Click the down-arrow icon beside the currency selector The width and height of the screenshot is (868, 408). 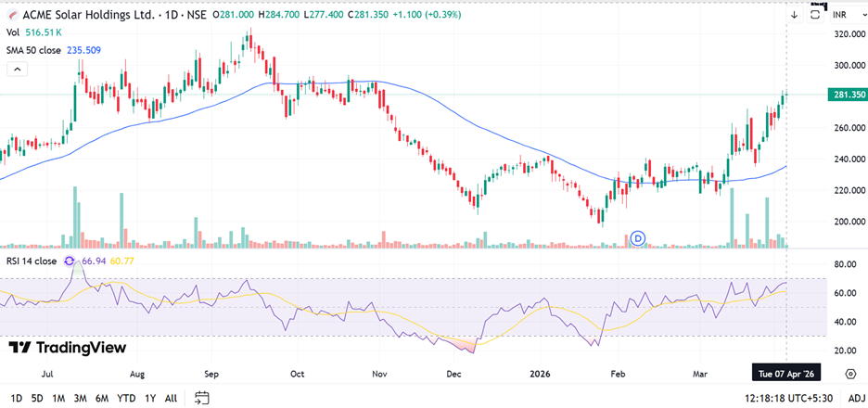tap(795, 15)
